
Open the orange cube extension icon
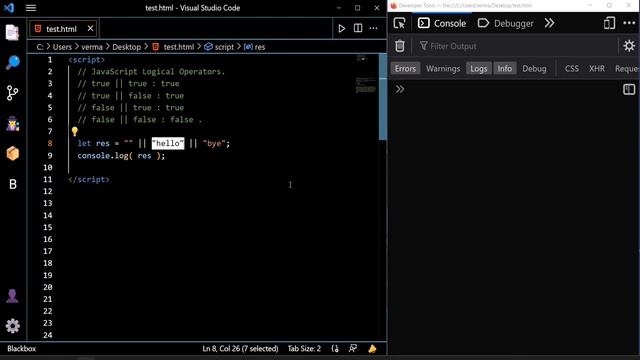[13, 153]
